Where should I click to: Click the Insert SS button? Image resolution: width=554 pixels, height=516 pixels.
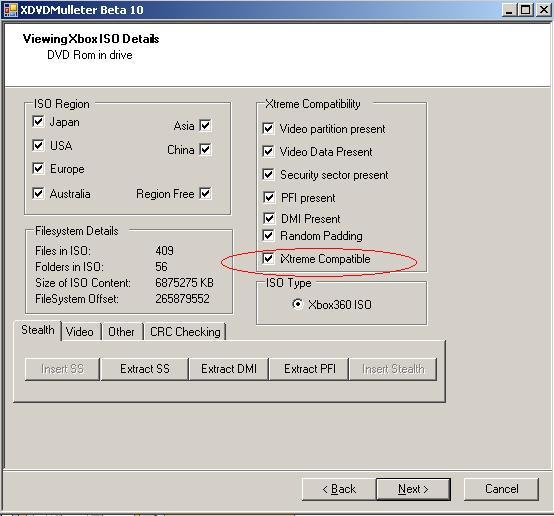point(62,369)
